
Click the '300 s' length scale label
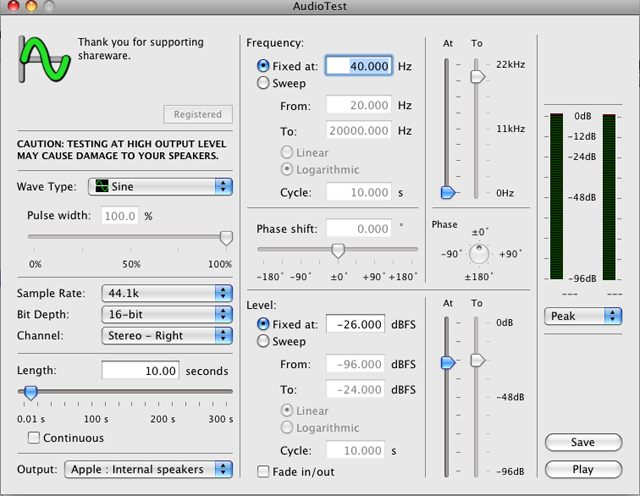click(221, 419)
